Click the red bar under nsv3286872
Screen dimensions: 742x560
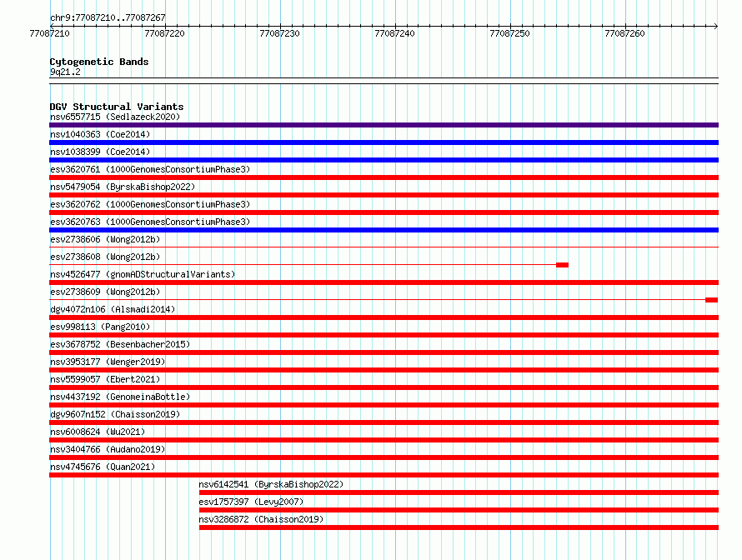coord(459,527)
